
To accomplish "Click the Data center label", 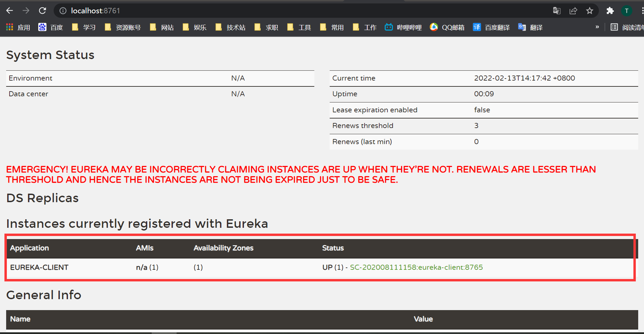I will [x=28, y=94].
